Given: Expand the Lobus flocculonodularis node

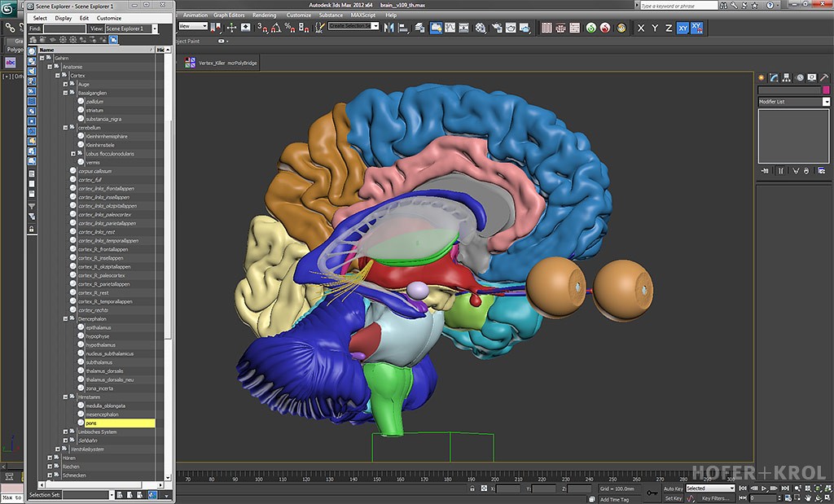Looking at the screenshot, I should click(x=73, y=154).
